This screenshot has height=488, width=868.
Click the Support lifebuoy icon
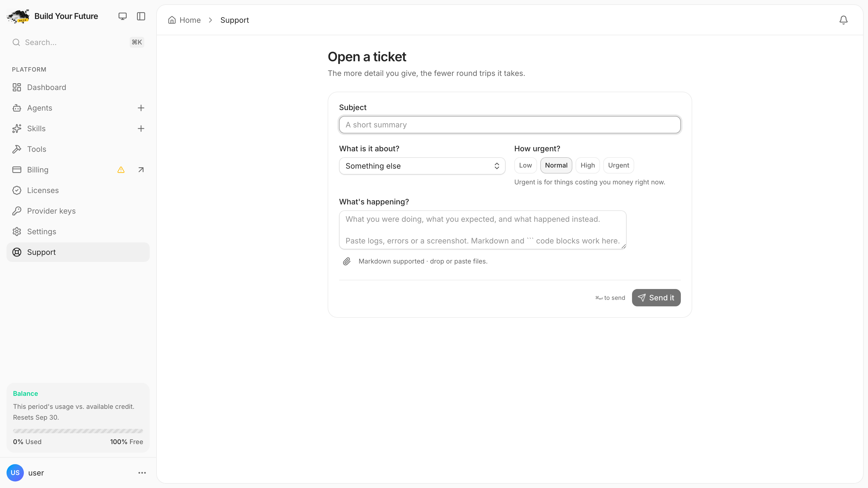coord(17,252)
